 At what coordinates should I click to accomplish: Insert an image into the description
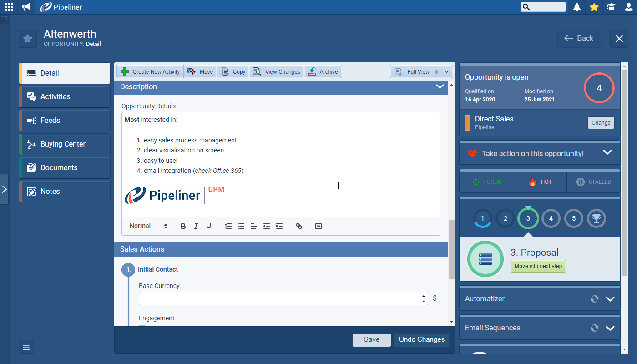click(318, 226)
